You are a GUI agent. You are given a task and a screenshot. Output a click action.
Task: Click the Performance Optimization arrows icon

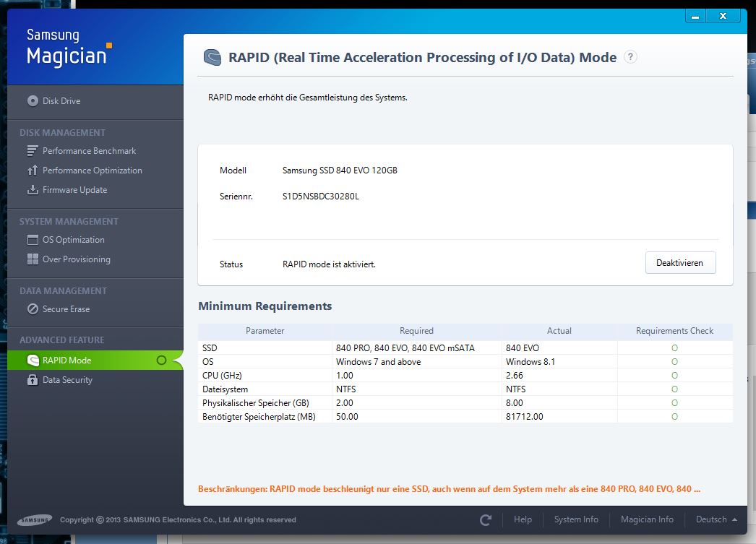coord(33,170)
